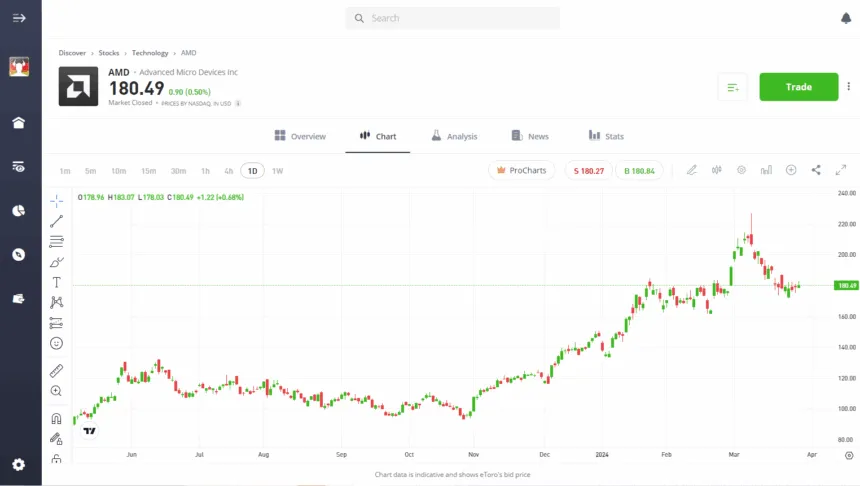Open chart settings gear icon

coord(741,170)
